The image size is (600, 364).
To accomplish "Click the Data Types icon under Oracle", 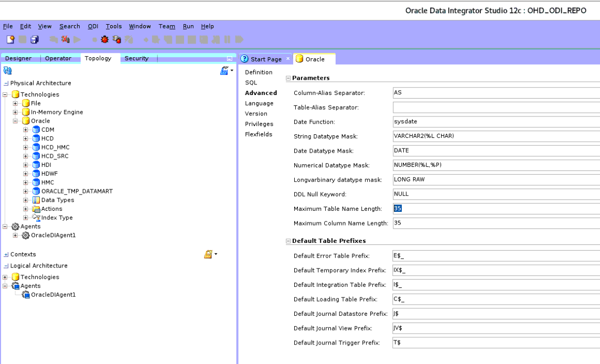I will (x=35, y=200).
